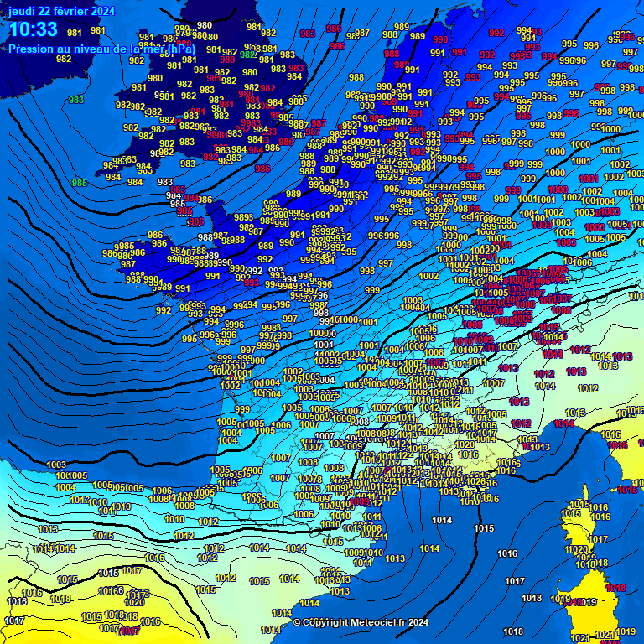This screenshot has width=644, height=644.
Task: Select the 1020 reading in northern Spain
Action: coord(134,602)
